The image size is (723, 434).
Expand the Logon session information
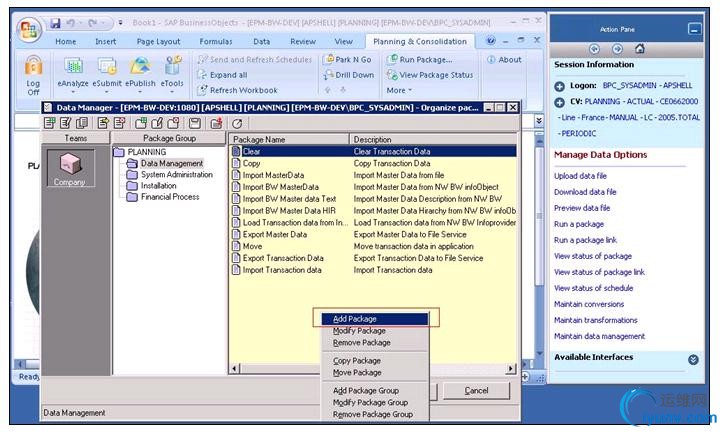pyautogui.click(x=559, y=86)
